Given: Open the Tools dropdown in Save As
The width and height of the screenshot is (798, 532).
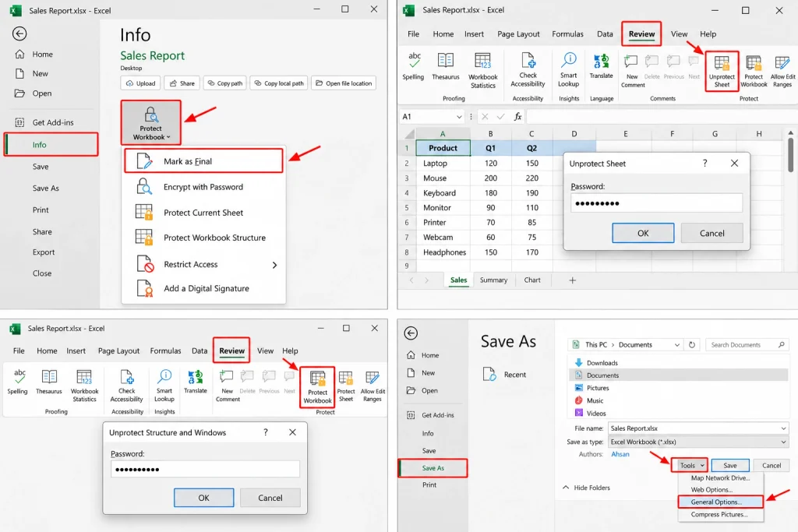Looking at the screenshot, I should (690, 465).
